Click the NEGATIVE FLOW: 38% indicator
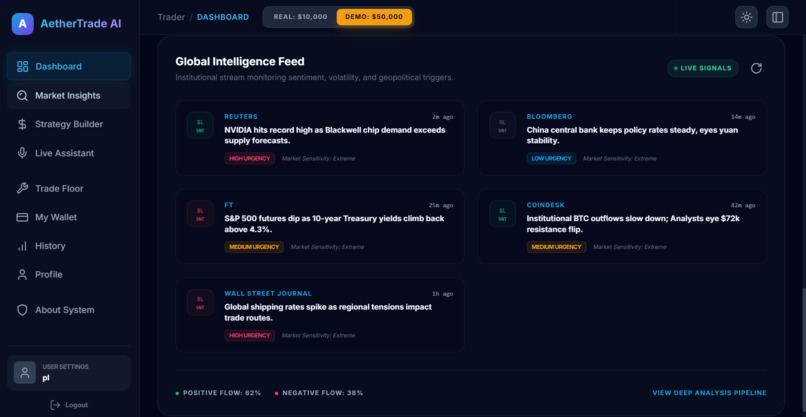Screen dimensions: 806x417 pos(319,393)
